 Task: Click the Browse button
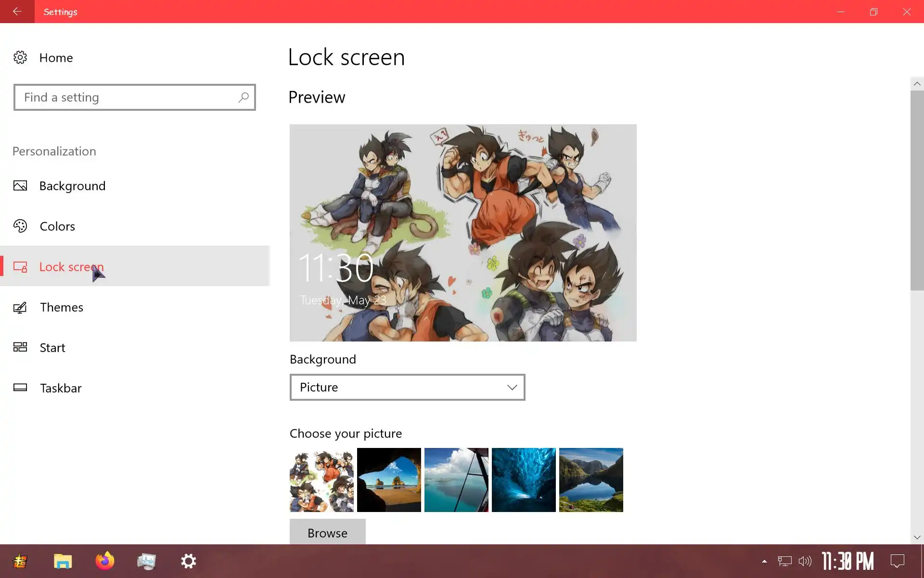pos(327,532)
